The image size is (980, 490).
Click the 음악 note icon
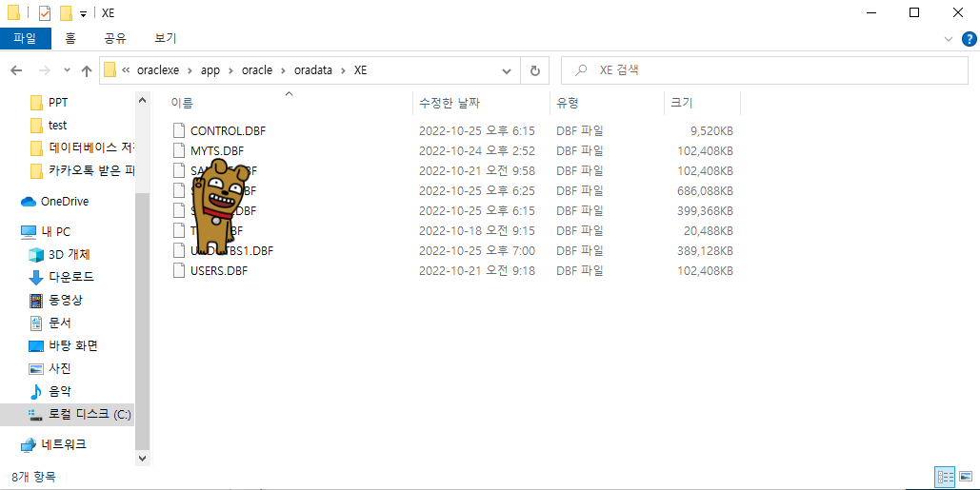[36, 392]
